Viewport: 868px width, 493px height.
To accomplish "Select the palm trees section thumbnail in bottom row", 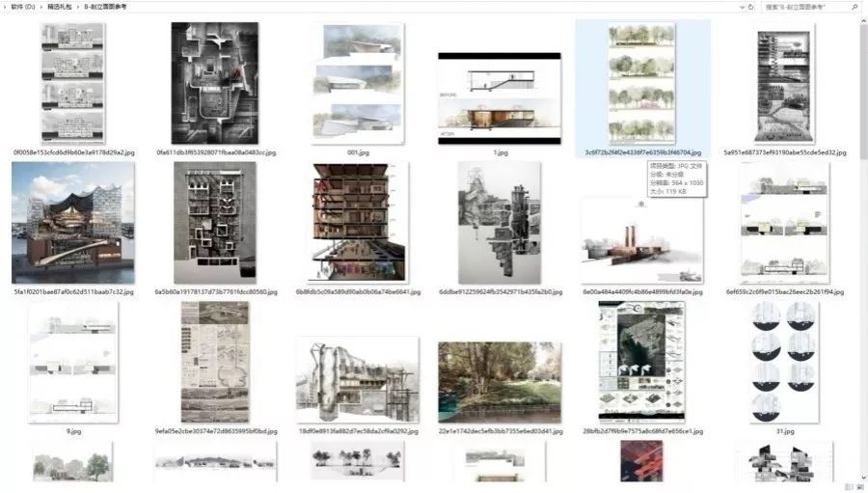I will [x=358, y=461].
